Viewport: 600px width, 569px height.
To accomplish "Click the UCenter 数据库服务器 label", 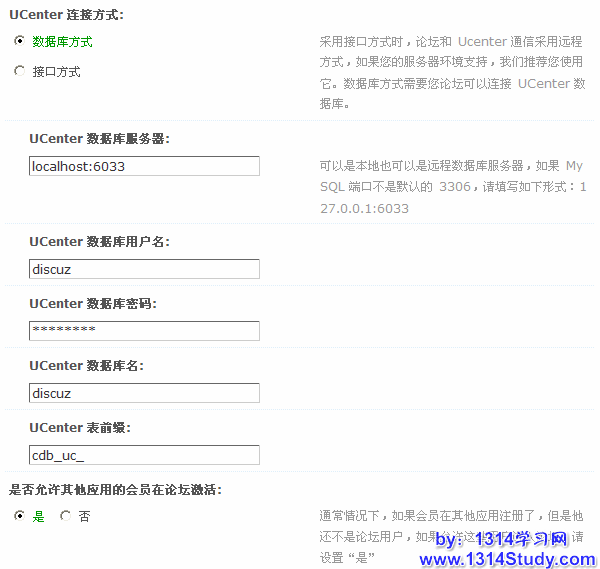I will click(x=99, y=139).
